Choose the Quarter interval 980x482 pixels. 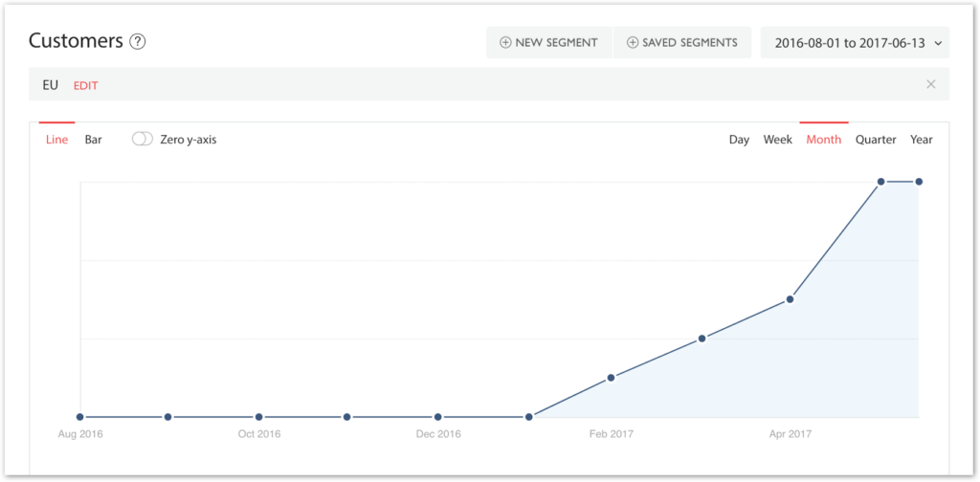876,140
